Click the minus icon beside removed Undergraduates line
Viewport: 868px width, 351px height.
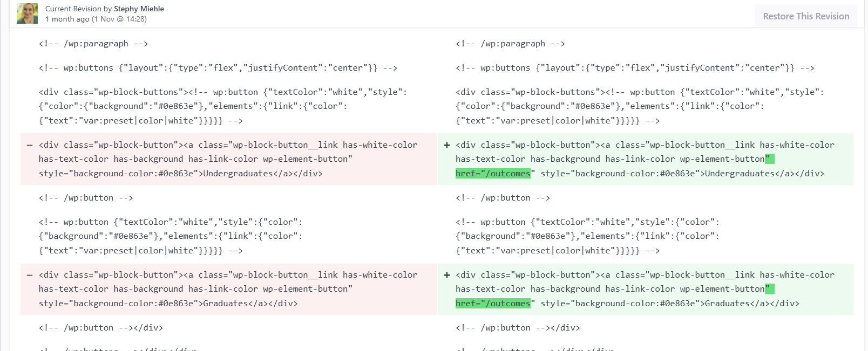30,145
